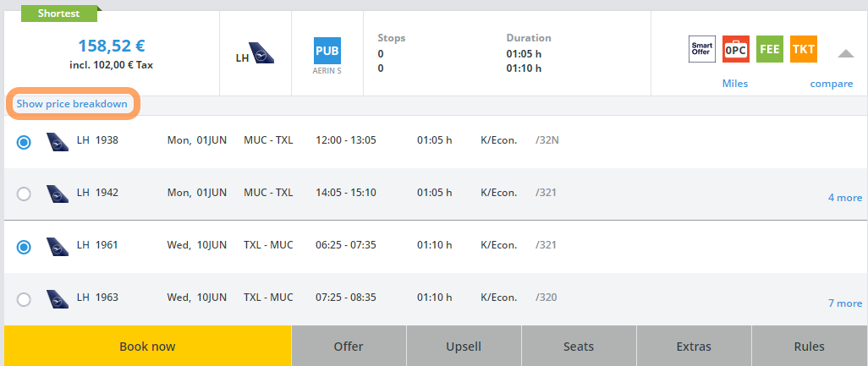
Task: Expand 7 more return flights
Action: point(844,303)
